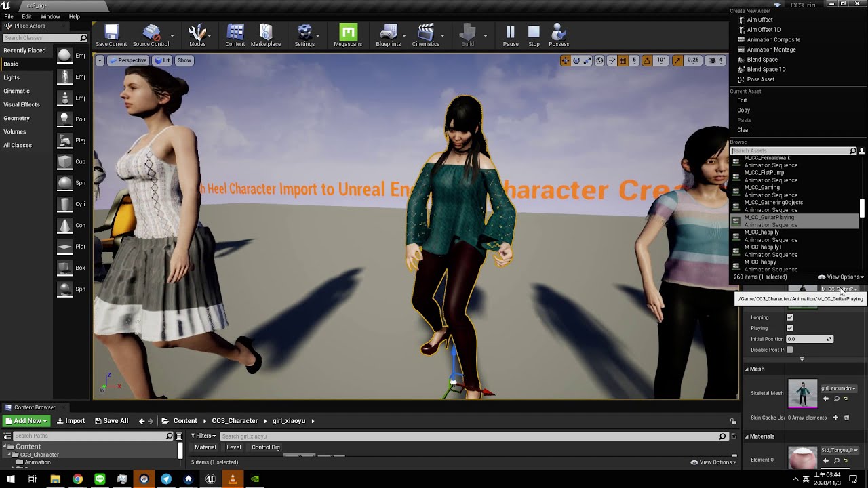The width and height of the screenshot is (868, 488).
Task: Click the Blueprints toolbar icon
Action: click(x=389, y=36)
